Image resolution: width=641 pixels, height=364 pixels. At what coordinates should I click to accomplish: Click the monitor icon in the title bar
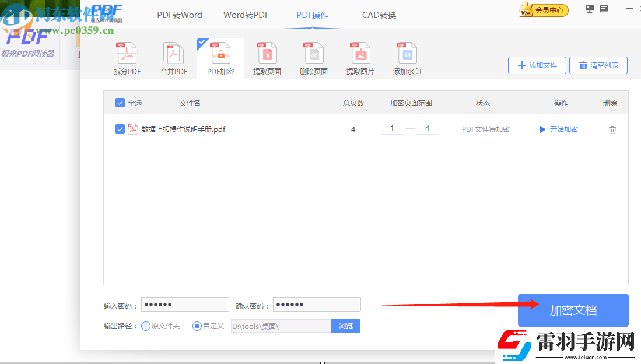point(590,9)
